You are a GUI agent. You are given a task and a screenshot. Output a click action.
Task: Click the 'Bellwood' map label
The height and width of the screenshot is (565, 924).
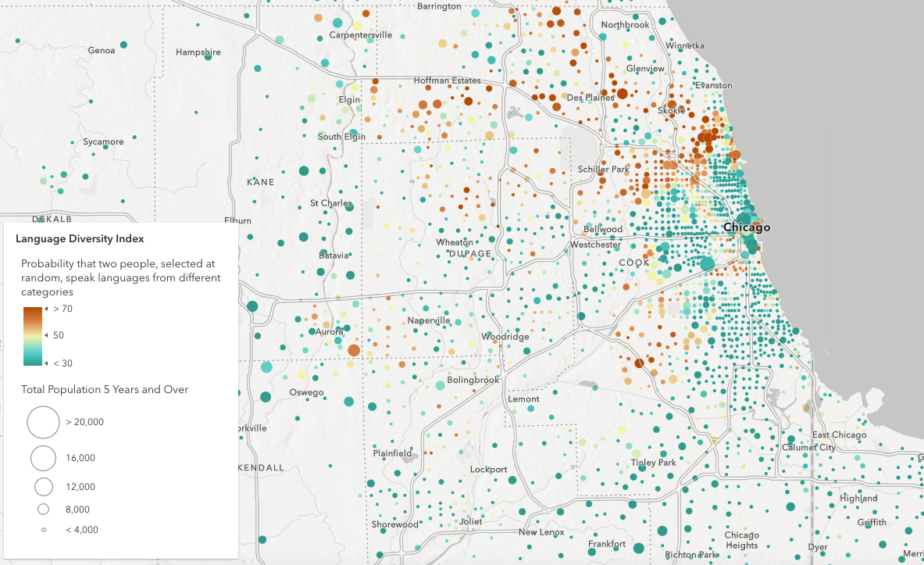click(602, 229)
